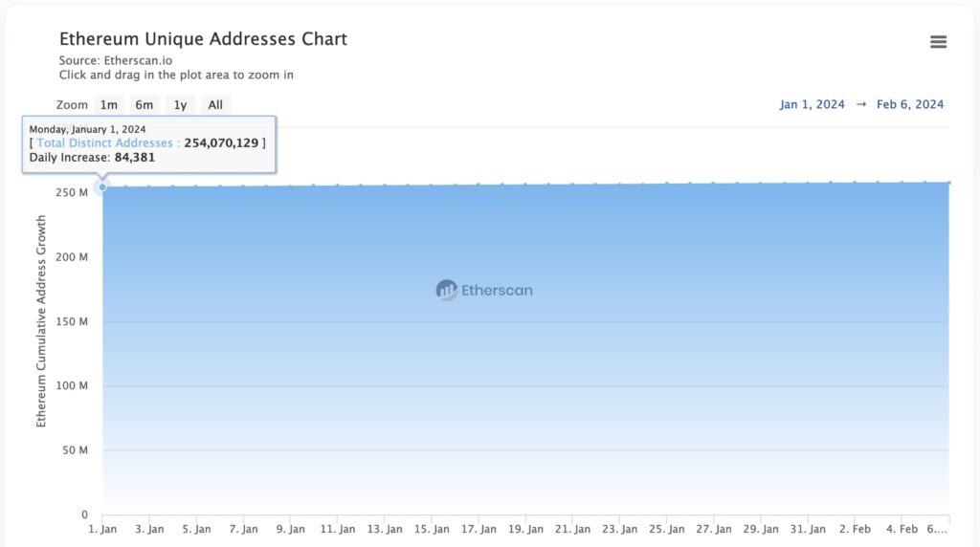Screen dimensions: 980x547
Task: Click the 50 M y-axis label
Action: click(75, 450)
